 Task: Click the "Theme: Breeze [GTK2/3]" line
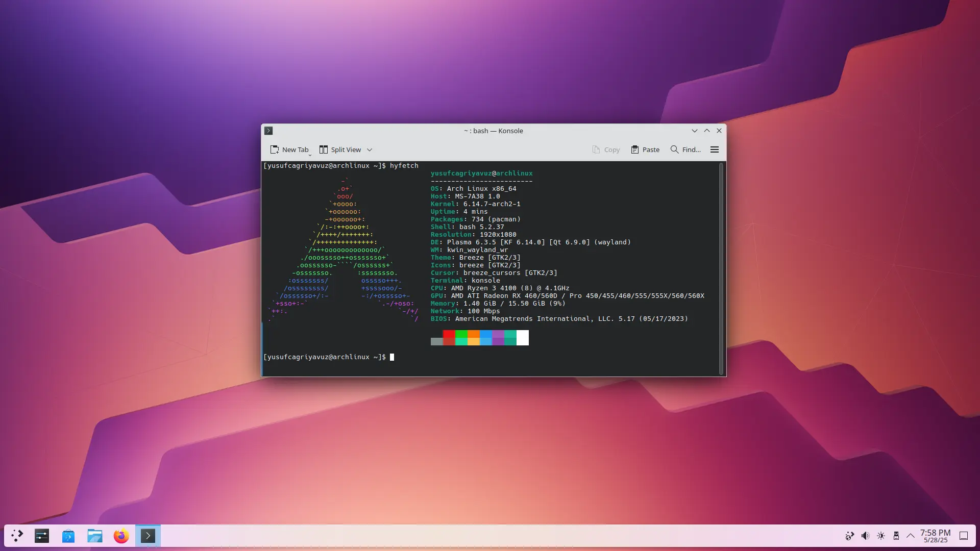[x=476, y=258]
